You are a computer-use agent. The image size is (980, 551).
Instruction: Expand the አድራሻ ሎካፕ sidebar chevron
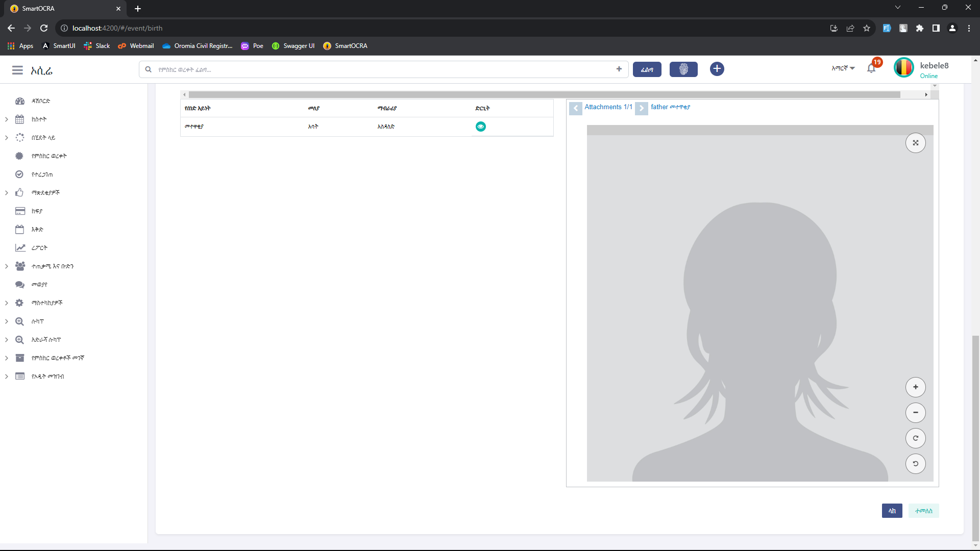point(7,340)
